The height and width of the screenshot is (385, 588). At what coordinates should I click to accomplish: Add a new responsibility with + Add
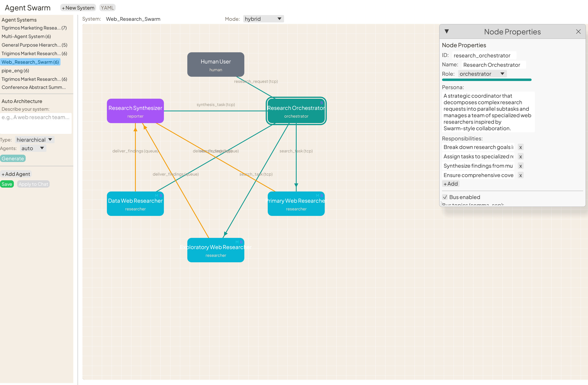(450, 184)
